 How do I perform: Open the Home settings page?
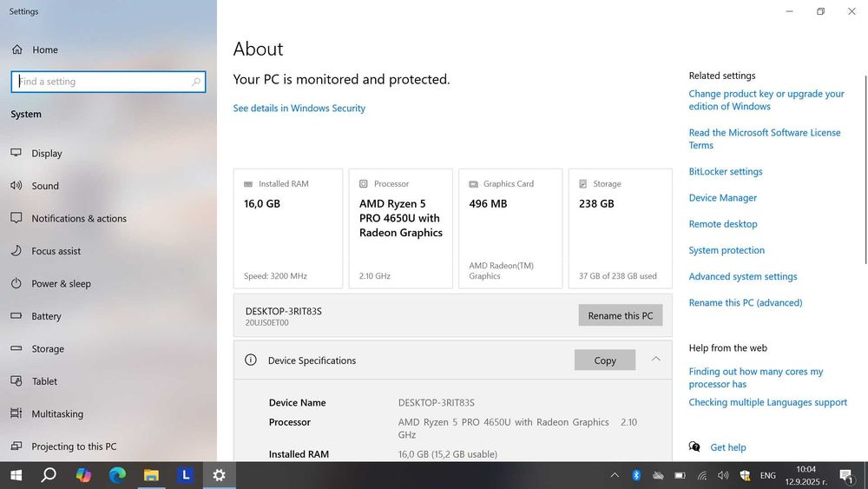pos(35,50)
